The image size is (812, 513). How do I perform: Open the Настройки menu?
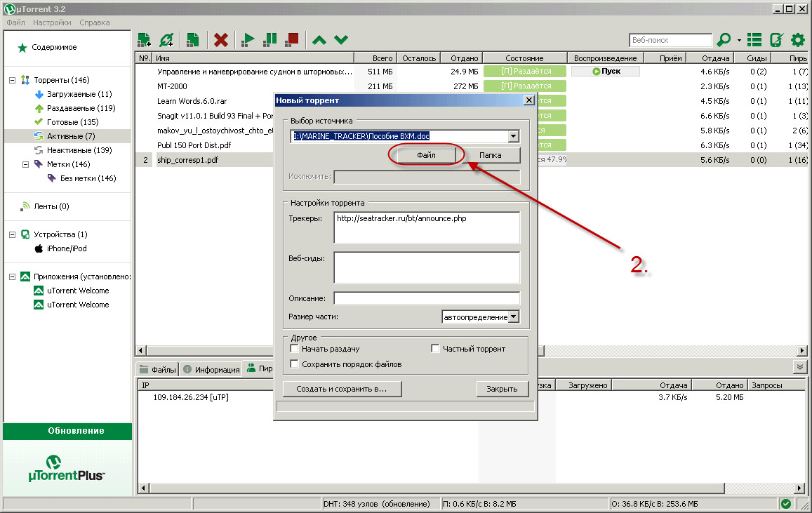pos(52,22)
